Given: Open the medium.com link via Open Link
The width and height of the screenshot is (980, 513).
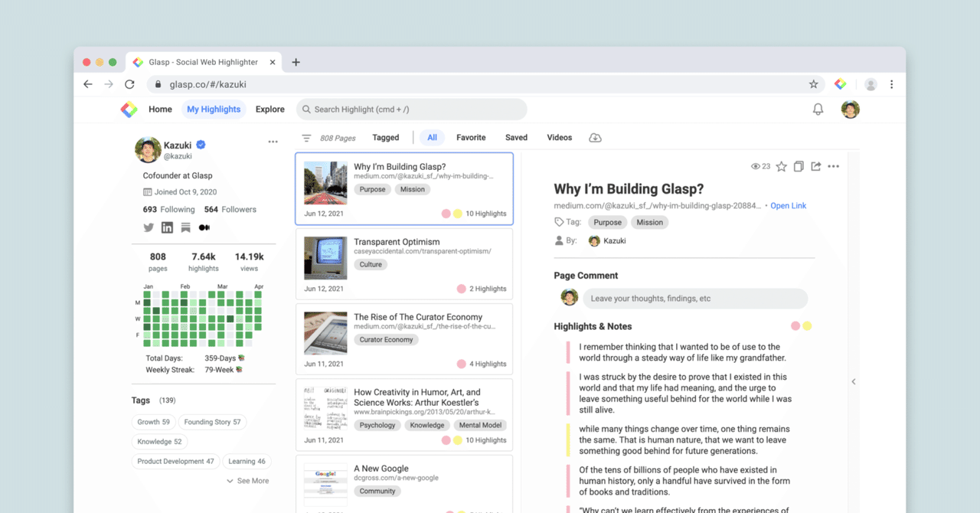Looking at the screenshot, I should point(788,206).
